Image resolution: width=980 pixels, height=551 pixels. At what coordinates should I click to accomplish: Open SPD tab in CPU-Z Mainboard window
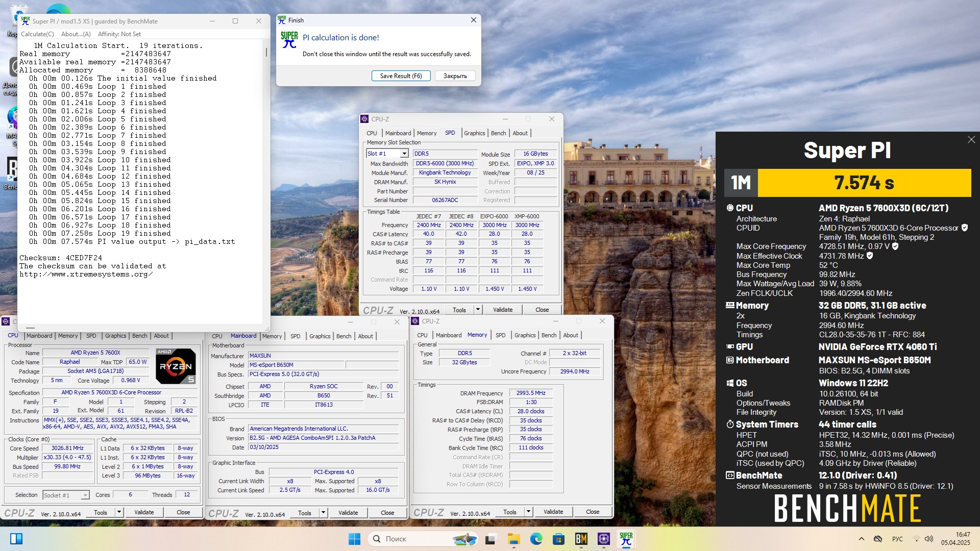coord(295,336)
